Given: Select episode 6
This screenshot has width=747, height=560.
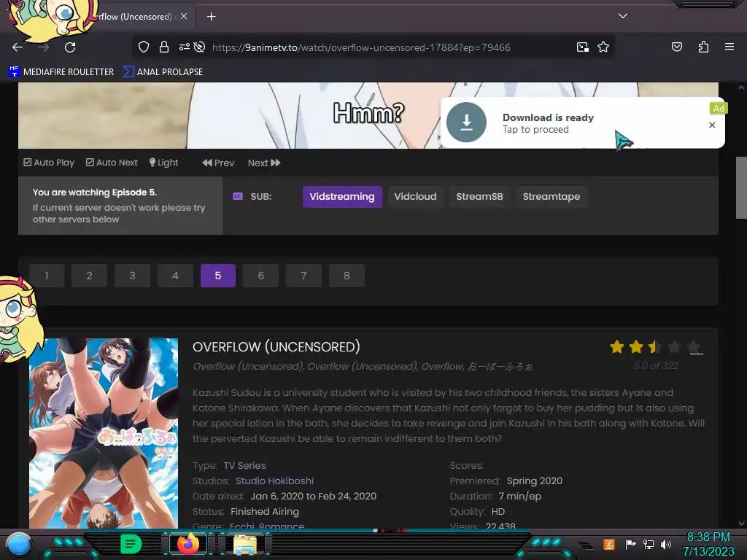Looking at the screenshot, I should point(260,276).
